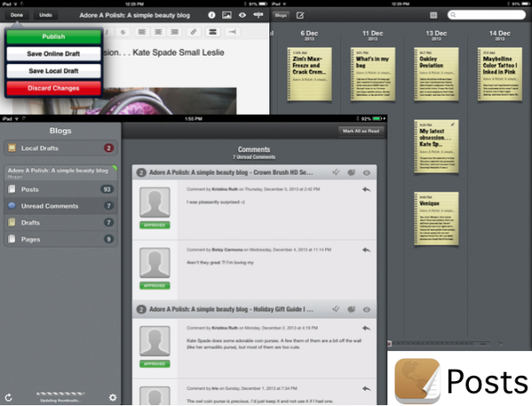Open the post info icon in editor toolbar
532x406 pixels.
[212, 15]
